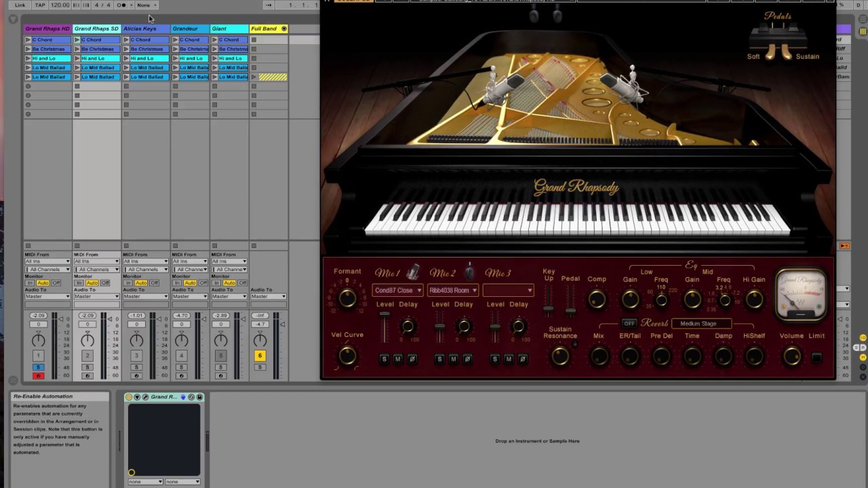This screenshot has width=868, height=488.
Task: Click the metronome icon in the top bar
Action: coord(121,5)
